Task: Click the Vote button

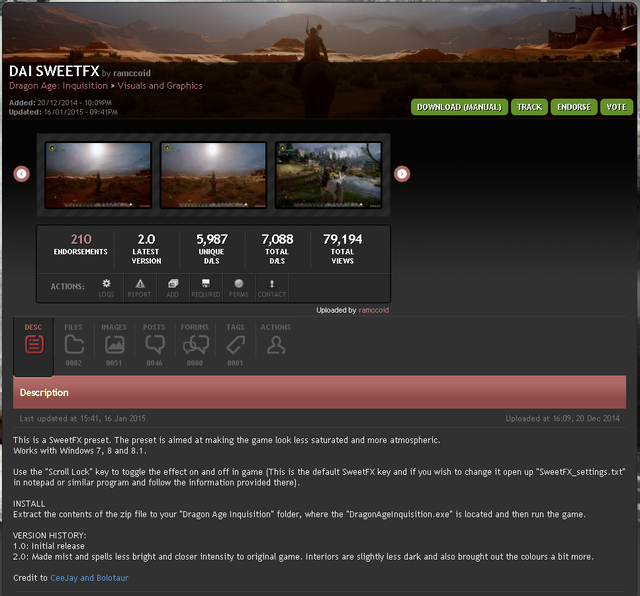Action: pyautogui.click(x=616, y=107)
